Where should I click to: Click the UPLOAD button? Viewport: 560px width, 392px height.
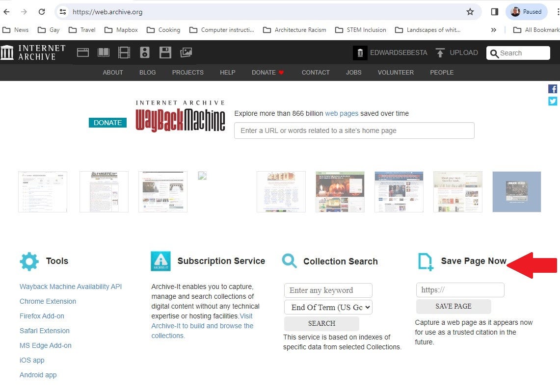[x=457, y=53]
